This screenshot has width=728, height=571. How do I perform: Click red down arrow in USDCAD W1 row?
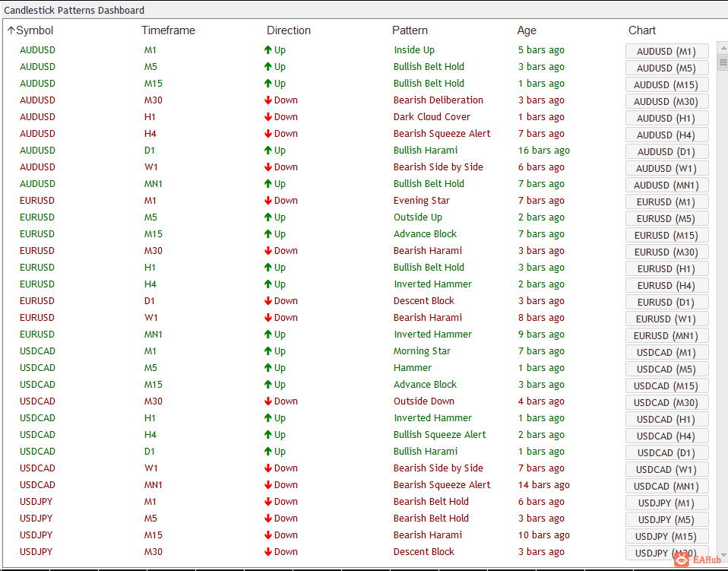coord(268,468)
